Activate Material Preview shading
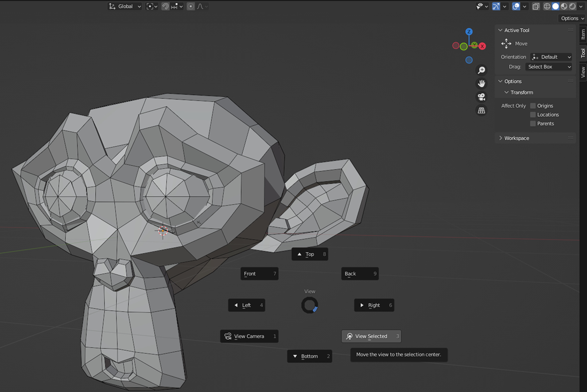The height and width of the screenshot is (392, 587). click(x=564, y=6)
